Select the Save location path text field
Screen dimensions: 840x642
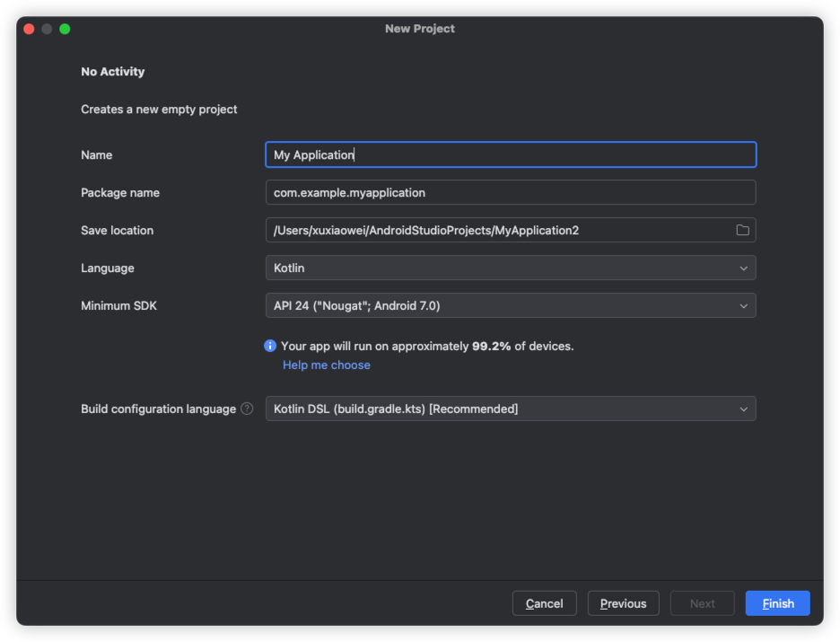coord(498,231)
